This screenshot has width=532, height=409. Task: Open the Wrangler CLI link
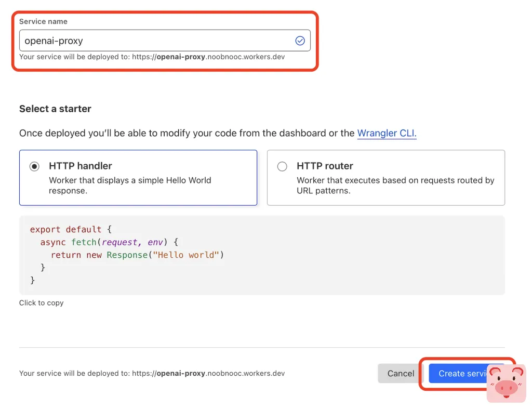point(387,133)
